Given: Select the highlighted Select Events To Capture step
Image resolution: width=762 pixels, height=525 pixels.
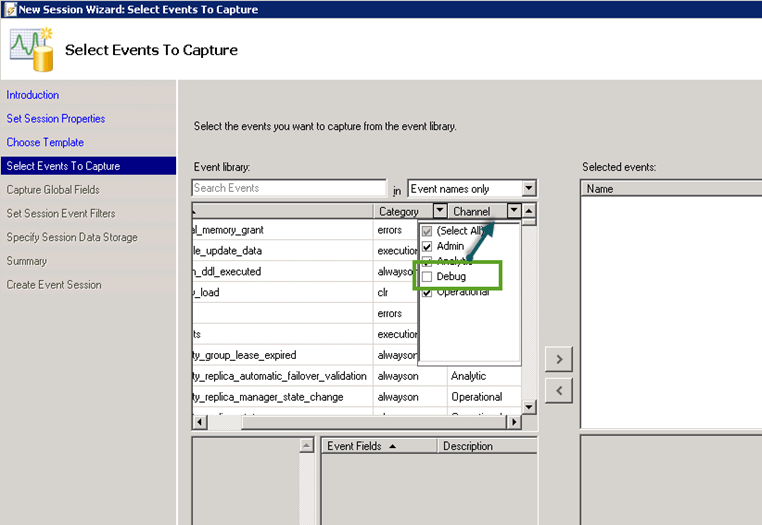Looking at the screenshot, I should (x=63, y=166).
